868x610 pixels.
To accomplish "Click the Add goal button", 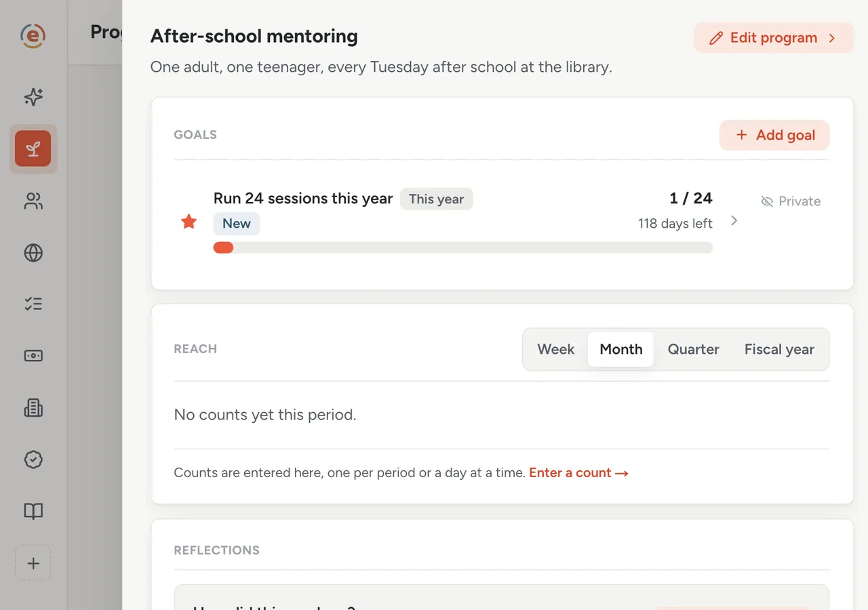I will [774, 135].
